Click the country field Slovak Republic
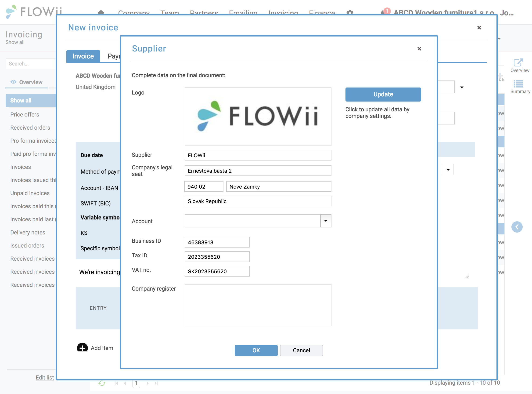The width and height of the screenshot is (532, 394). [258, 201]
